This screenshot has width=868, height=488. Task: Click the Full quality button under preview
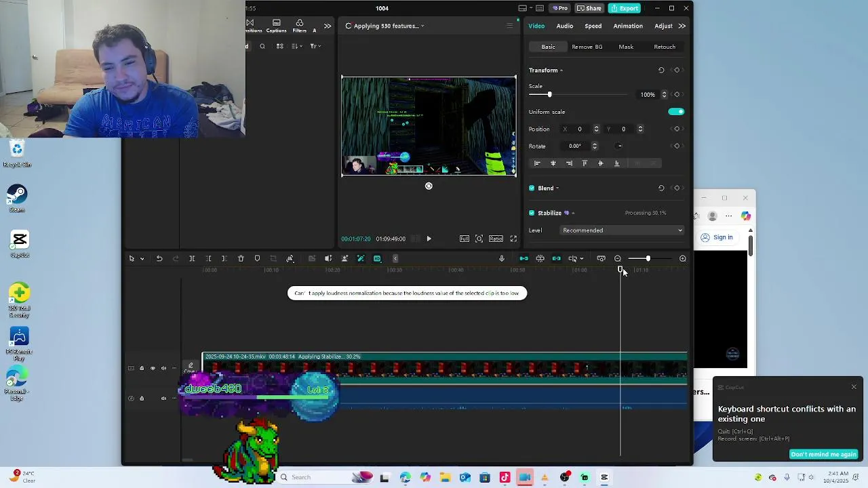[x=465, y=239]
